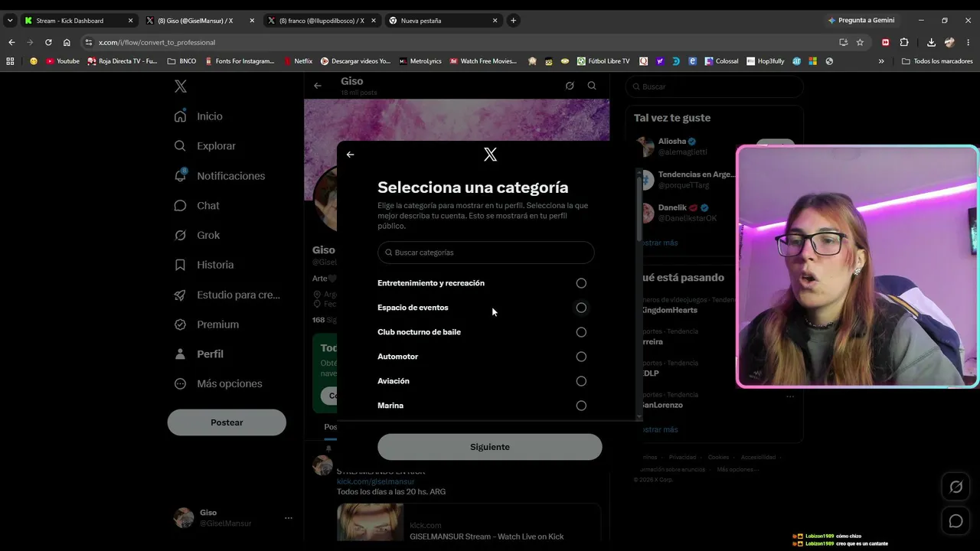Open Estudio para creadores in the sidebar
The image size is (980, 551).
pos(227,295)
